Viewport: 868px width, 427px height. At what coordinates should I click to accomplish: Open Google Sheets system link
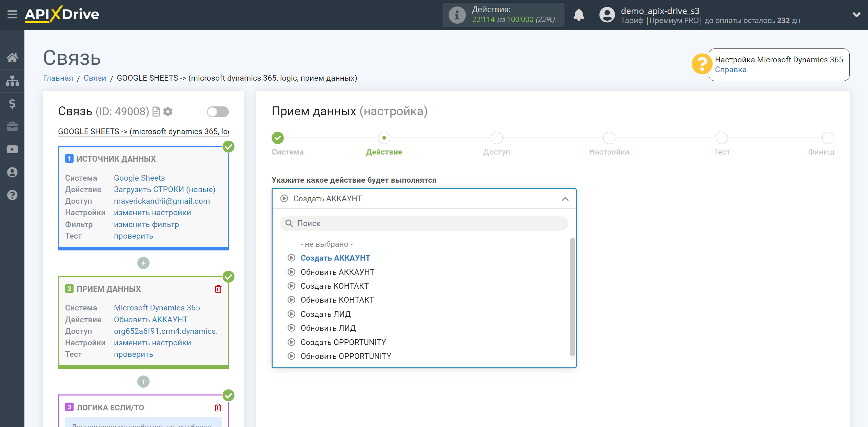tap(139, 178)
